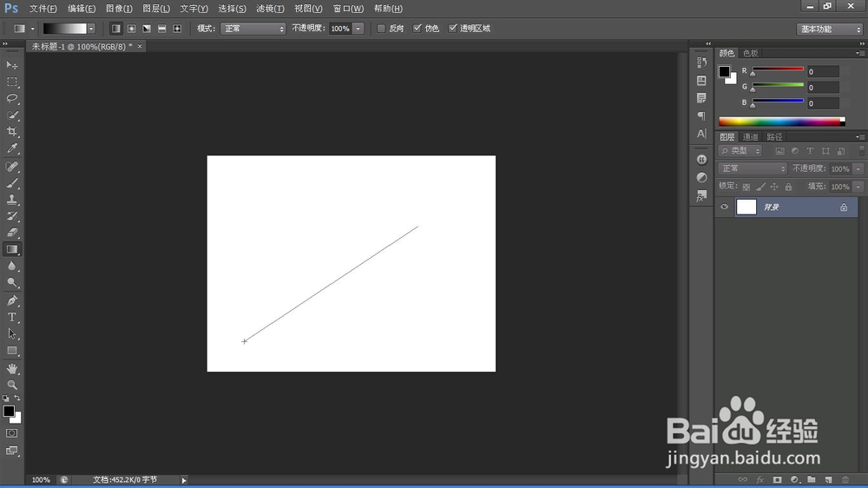Select the Gradient tool

click(11, 249)
